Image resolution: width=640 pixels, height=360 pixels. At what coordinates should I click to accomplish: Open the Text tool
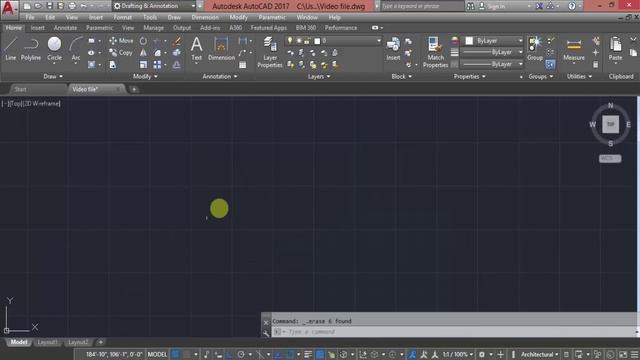(x=196, y=49)
